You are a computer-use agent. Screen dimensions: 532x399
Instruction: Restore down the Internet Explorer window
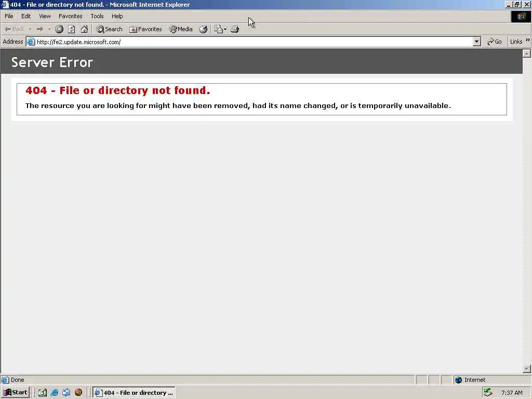517,4
